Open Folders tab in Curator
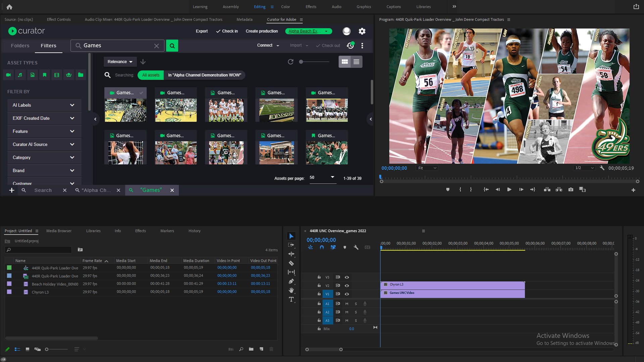The height and width of the screenshot is (362, 644). point(20,46)
